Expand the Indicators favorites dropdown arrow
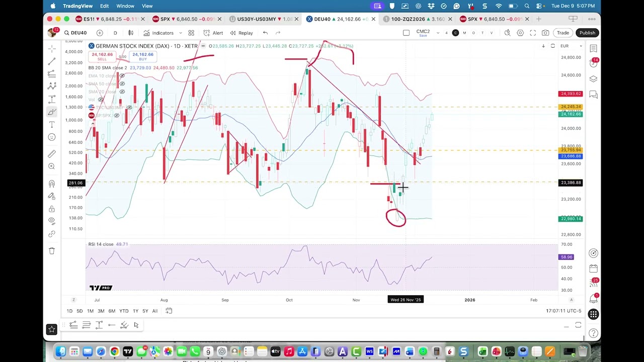The height and width of the screenshot is (362, 644). click(x=180, y=33)
